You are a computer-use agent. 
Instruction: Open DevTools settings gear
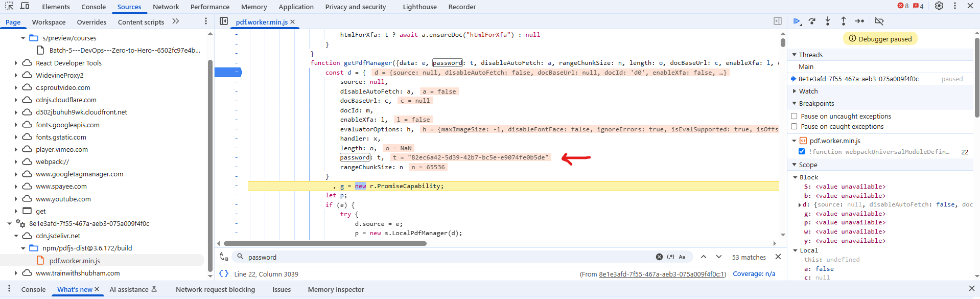[x=939, y=6]
